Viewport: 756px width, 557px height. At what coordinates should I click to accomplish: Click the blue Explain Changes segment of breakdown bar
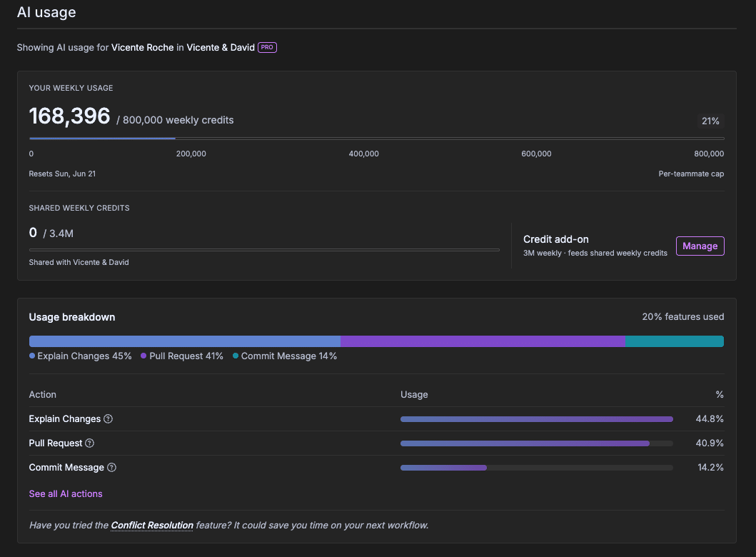click(185, 341)
